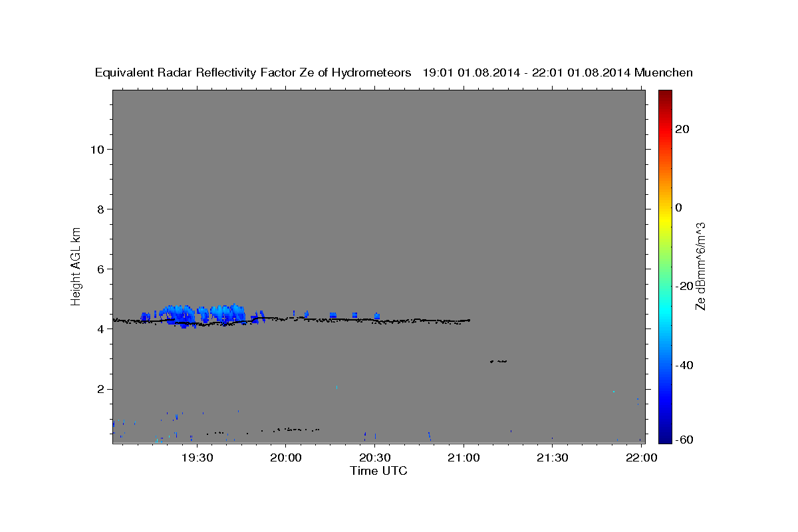The width and height of the screenshot is (798, 532).
Task: Click the colorbar value '-20'
Action: point(684,286)
